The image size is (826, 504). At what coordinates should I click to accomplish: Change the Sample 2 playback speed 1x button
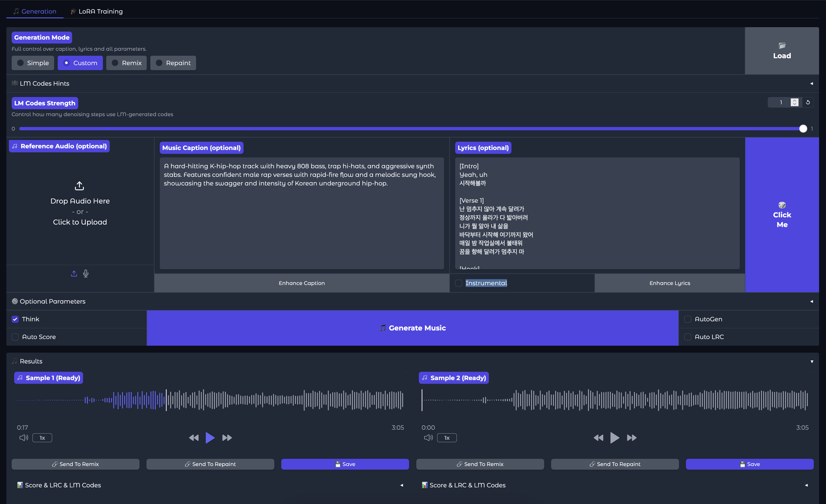coord(447,438)
